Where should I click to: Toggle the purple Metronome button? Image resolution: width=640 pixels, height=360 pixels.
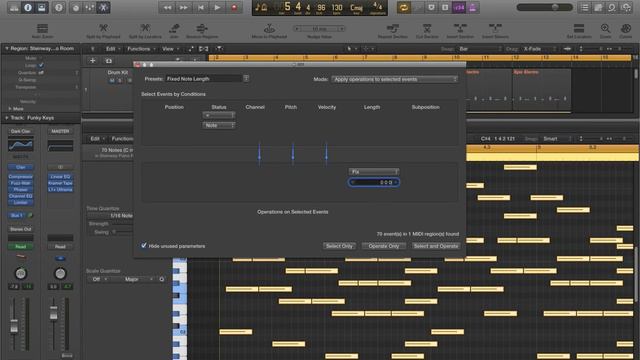tap(473, 8)
